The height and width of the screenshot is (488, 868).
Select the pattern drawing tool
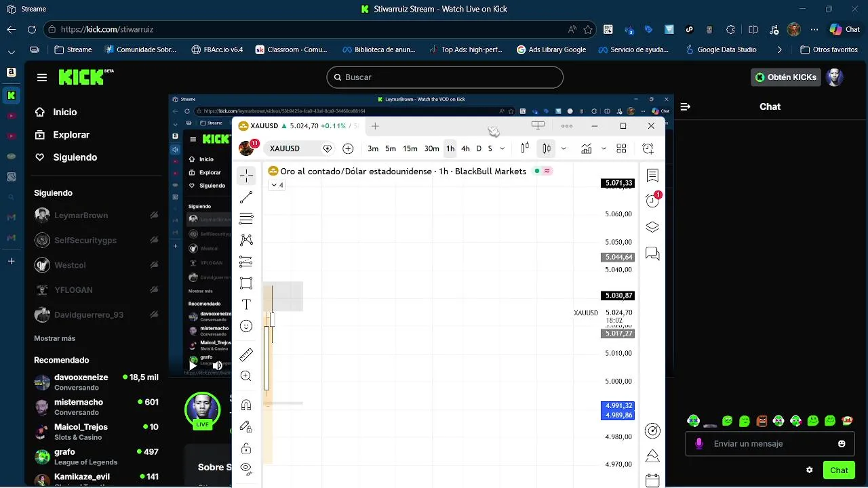(x=246, y=240)
